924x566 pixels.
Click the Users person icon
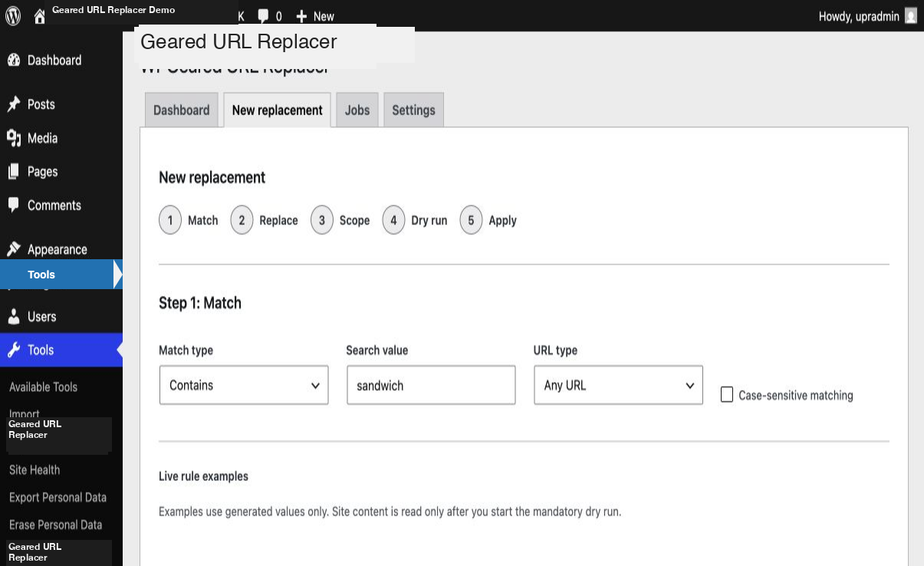(x=13, y=317)
